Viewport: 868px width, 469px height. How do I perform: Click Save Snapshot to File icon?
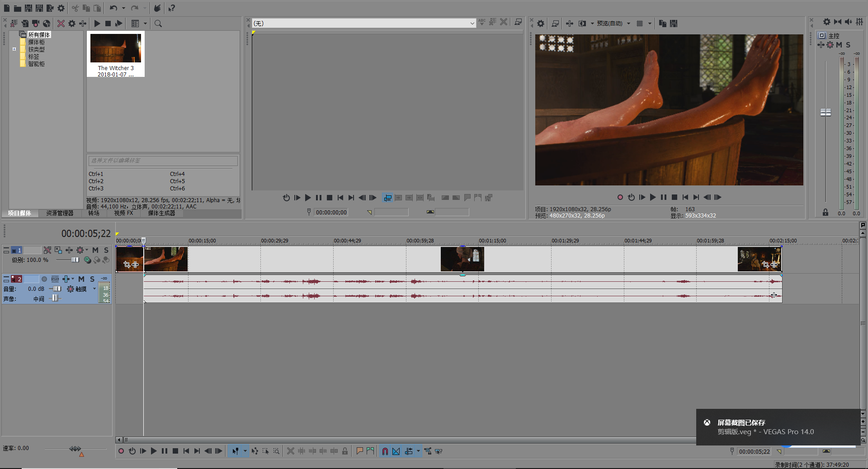point(674,24)
